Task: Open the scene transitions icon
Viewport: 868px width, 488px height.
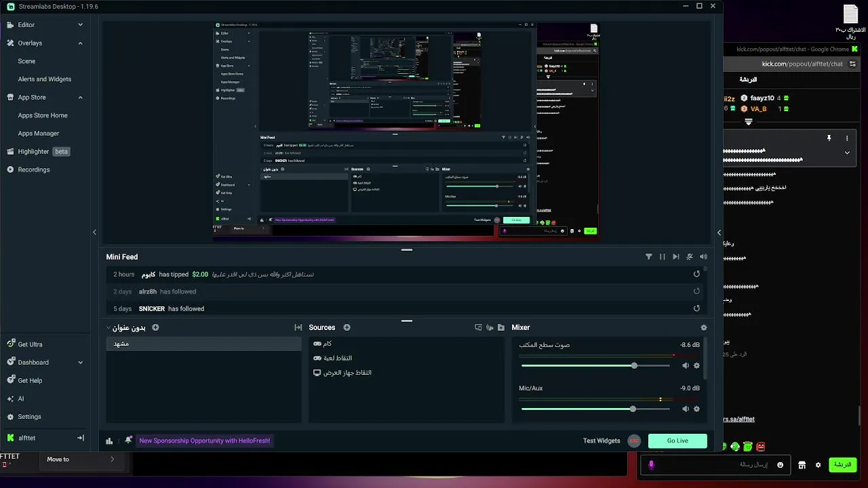Action: click(x=298, y=327)
